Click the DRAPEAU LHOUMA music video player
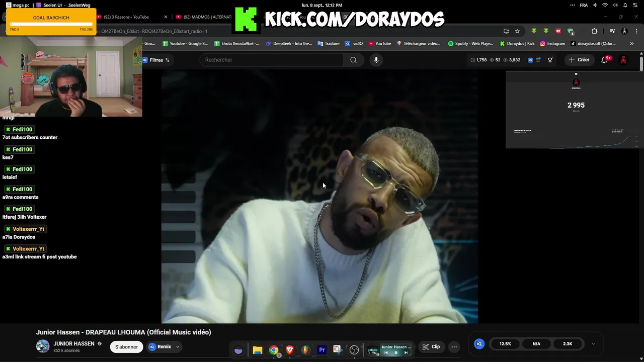Viewport: 644px width, 362px height. (x=319, y=196)
